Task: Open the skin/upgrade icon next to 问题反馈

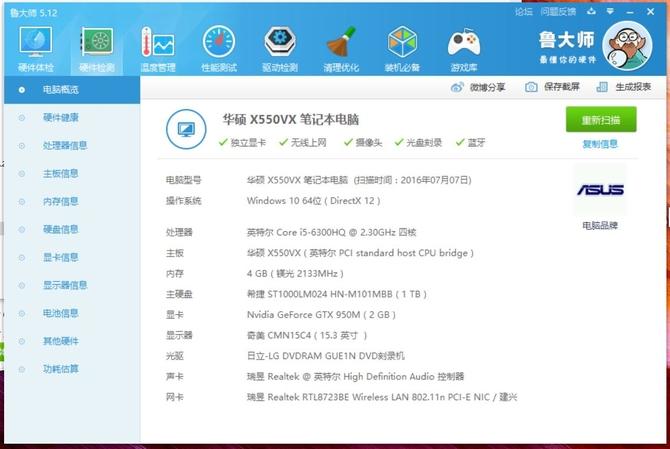Action: click(591, 12)
